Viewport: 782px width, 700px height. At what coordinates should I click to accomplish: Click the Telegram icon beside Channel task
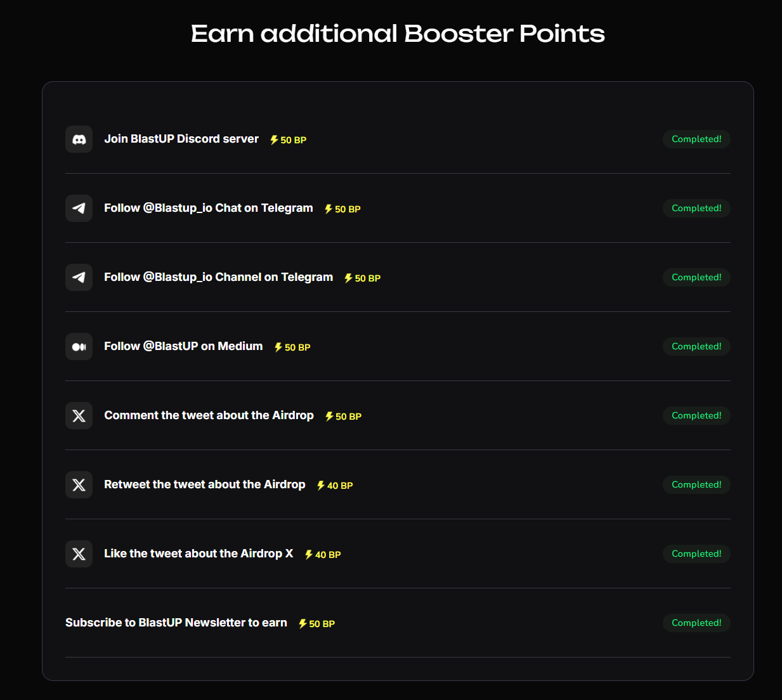coord(79,278)
